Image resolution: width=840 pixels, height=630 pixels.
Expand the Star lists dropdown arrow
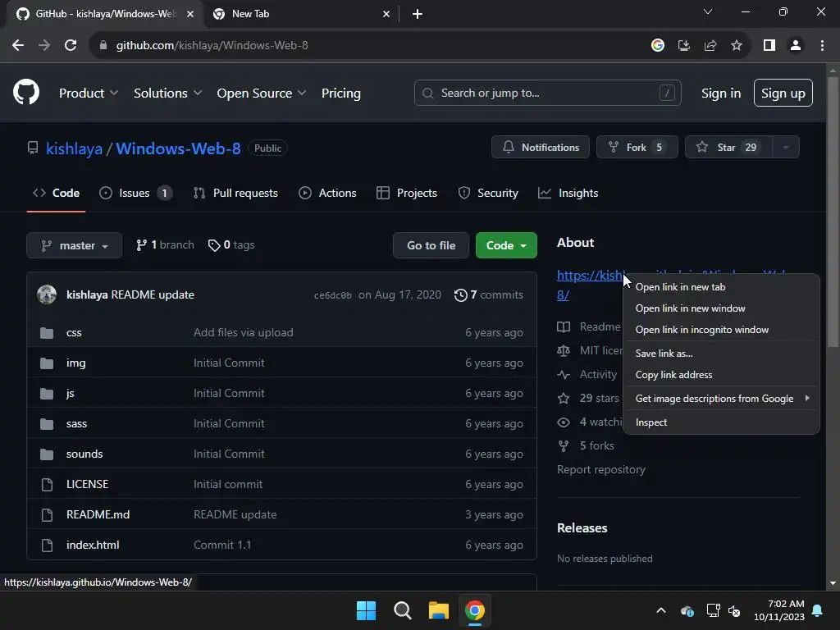click(785, 148)
